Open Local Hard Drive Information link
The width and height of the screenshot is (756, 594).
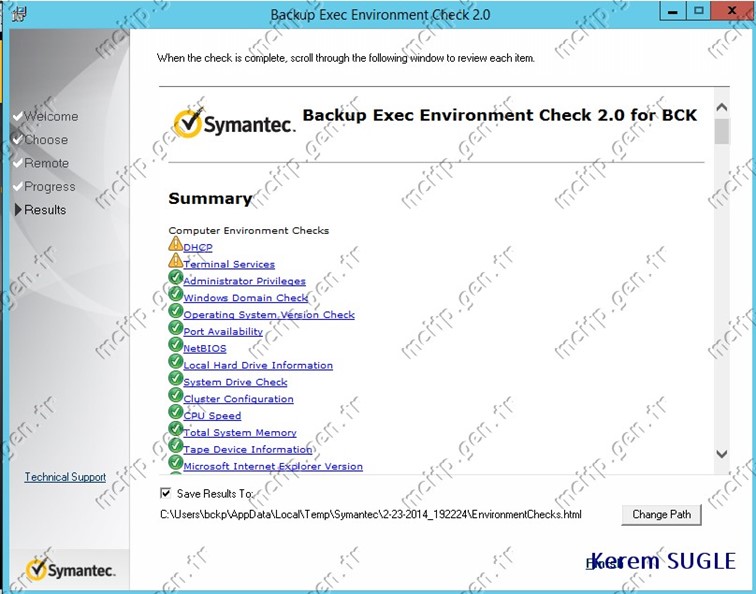coord(258,365)
